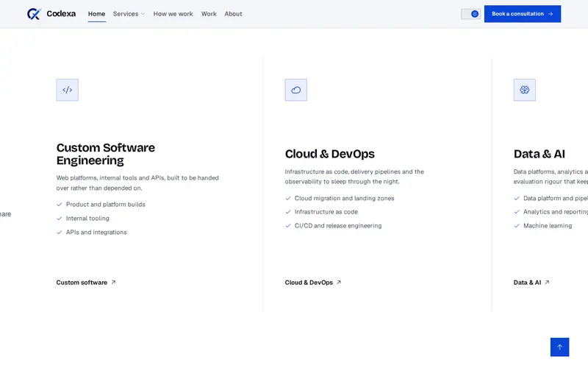Image resolution: width=588 pixels, height=368 pixels.
Task: Go to the Home menu item
Action: [x=97, y=14]
